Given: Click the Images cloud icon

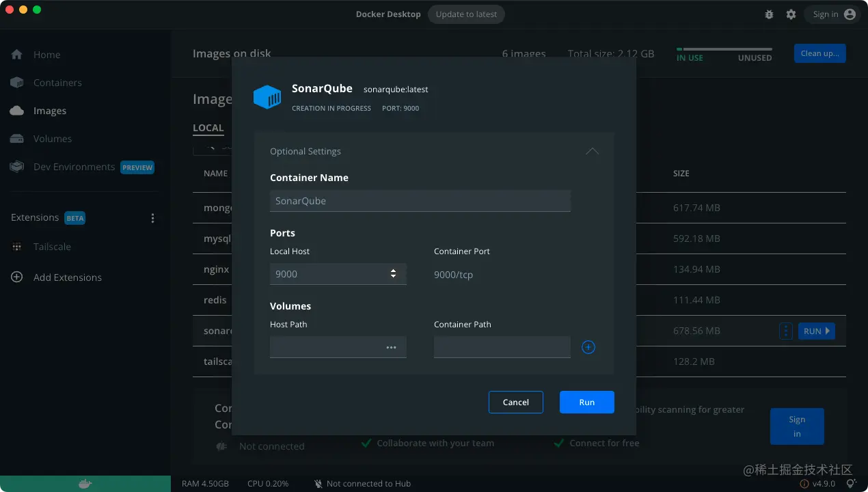Looking at the screenshot, I should tap(17, 111).
